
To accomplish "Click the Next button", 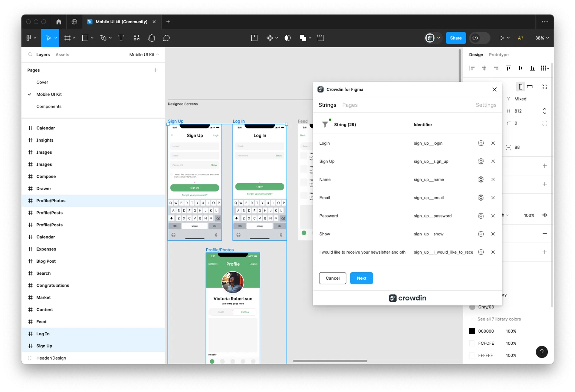I will pos(361,278).
